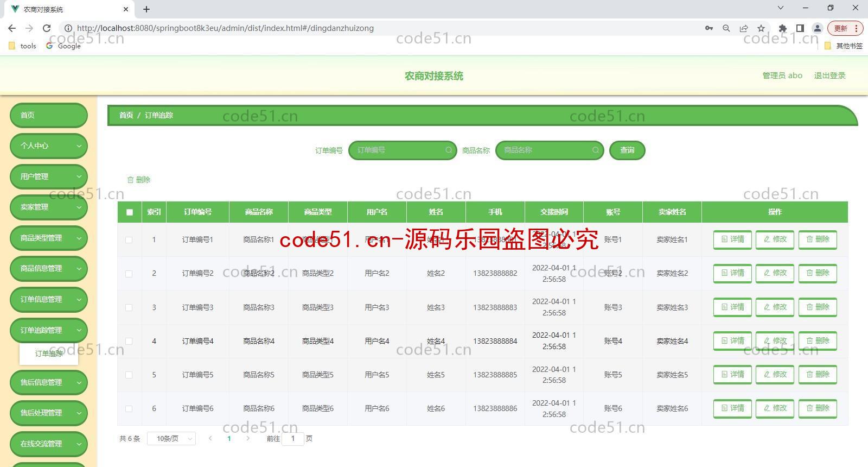868x467 pixels.
Task: Expand the 卖家管理 sidebar menu
Action: [x=49, y=207]
